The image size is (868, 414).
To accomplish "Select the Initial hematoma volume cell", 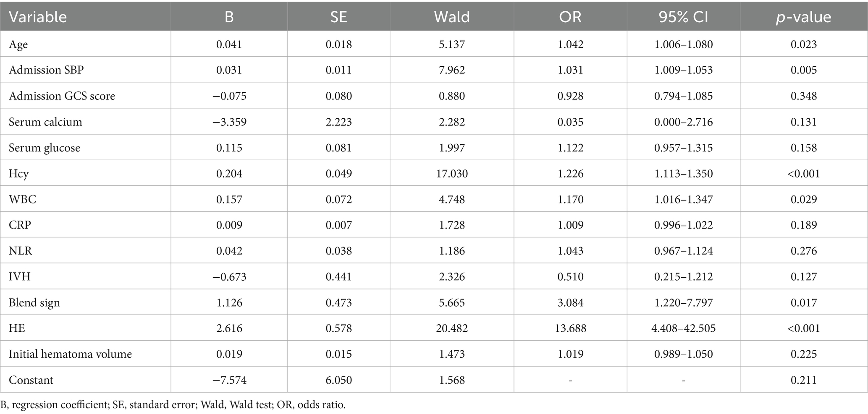I will click(x=70, y=354).
